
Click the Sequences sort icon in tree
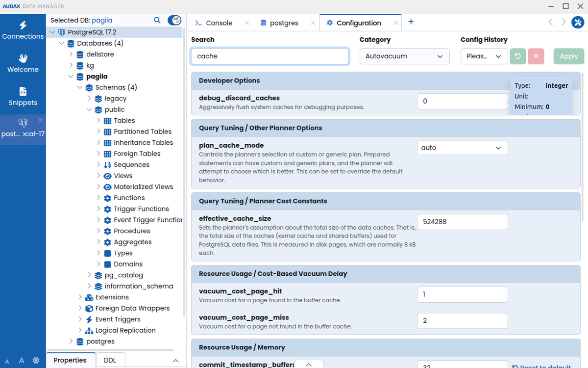pyautogui.click(x=108, y=165)
